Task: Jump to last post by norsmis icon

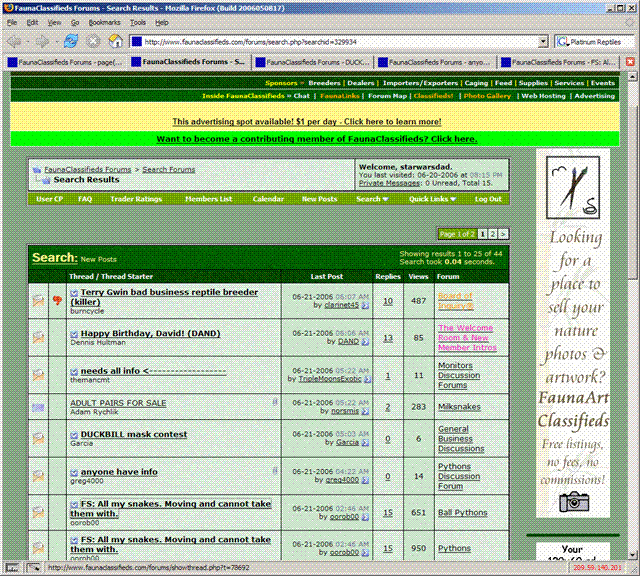Action: (365, 411)
